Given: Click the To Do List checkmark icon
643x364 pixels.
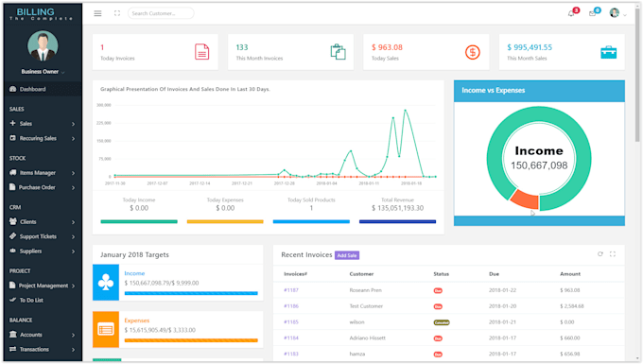Looking at the screenshot, I should tap(12, 300).
